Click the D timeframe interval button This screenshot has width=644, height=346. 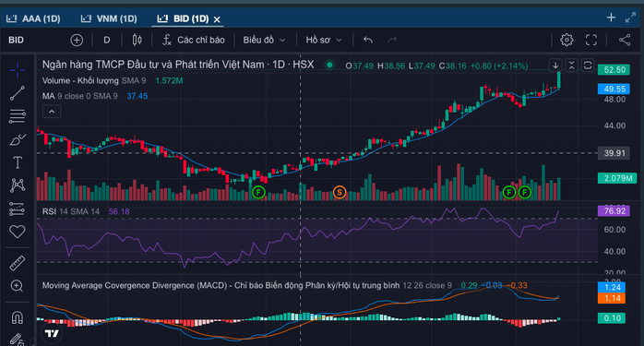pyautogui.click(x=107, y=40)
